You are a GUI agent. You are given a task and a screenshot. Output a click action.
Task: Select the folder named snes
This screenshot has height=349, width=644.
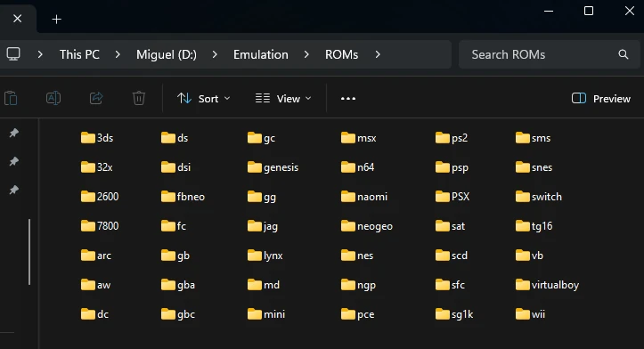point(534,167)
